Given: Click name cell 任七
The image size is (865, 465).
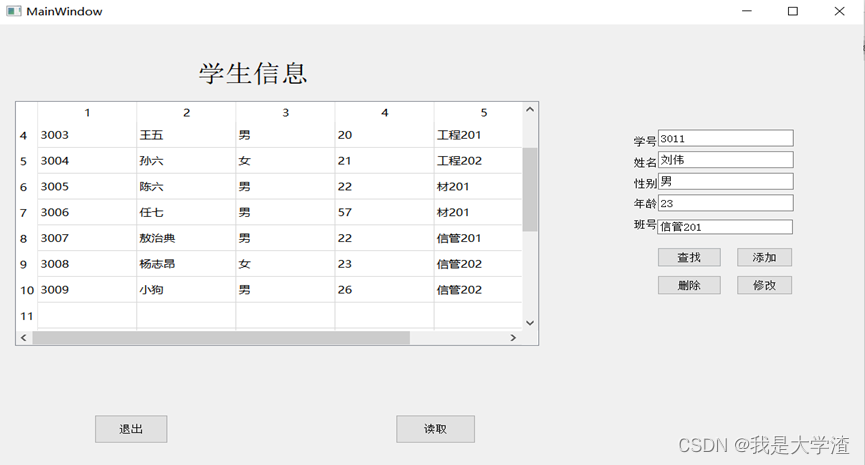Looking at the screenshot, I should (186, 212).
